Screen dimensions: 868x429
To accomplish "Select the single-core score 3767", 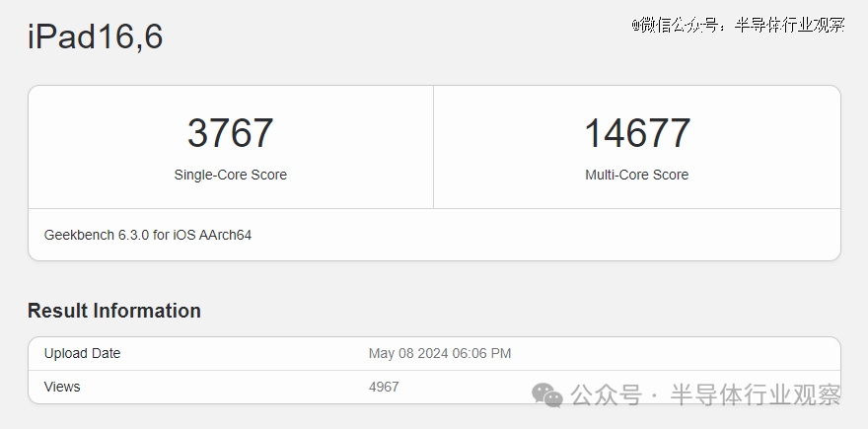I will point(230,133).
